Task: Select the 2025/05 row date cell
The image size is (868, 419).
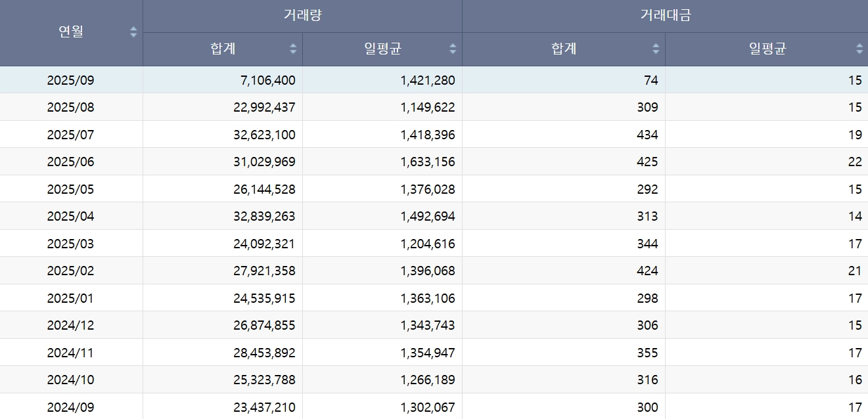Action: point(71,189)
